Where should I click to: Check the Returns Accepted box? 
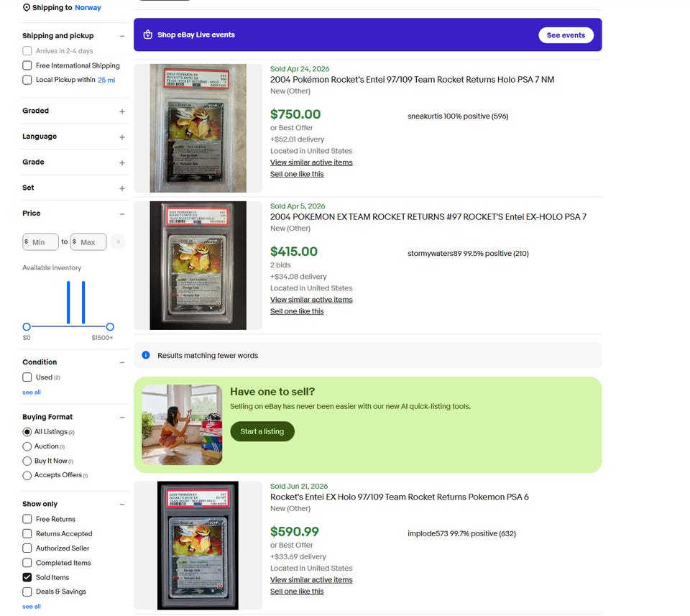click(27, 533)
